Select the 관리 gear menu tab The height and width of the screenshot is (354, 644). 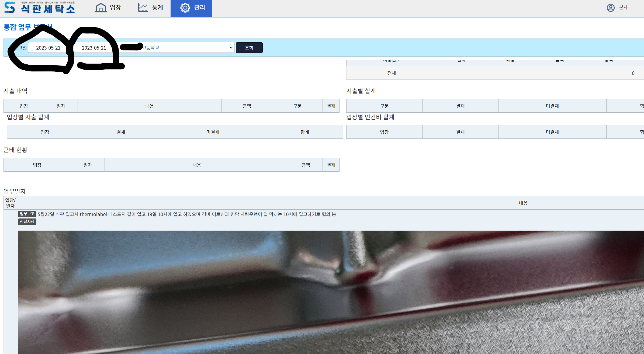tap(191, 8)
